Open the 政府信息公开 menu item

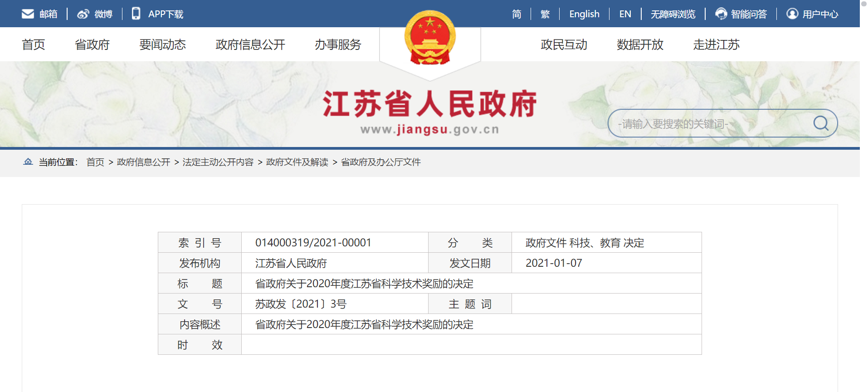tap(250, 44)
